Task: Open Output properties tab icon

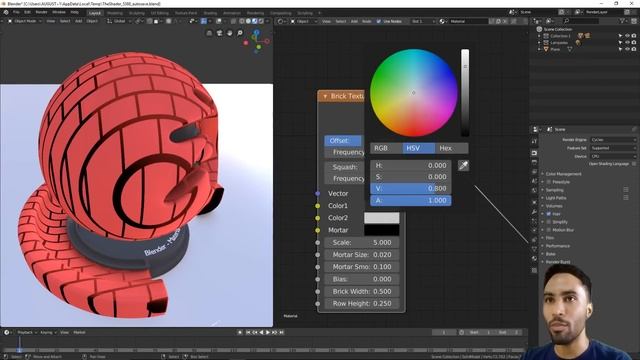Action: 534,162
